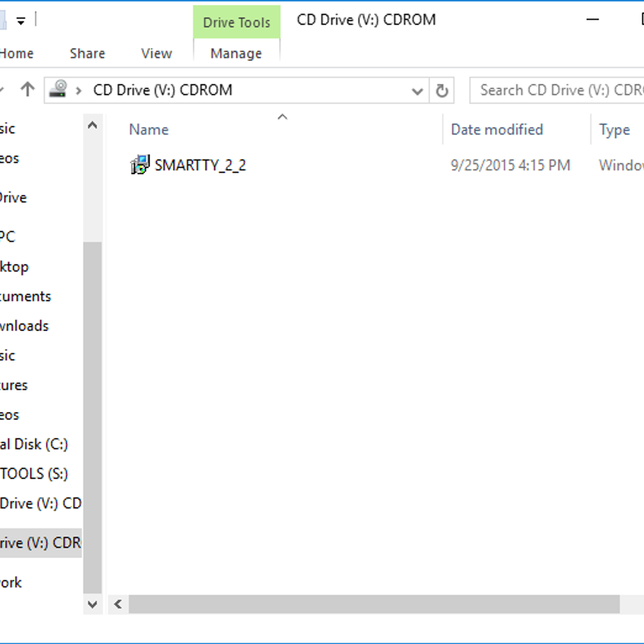The width and height of the screenshot is (644, 644).
Task: Switch to the Manage ribbon tab
Action: click(236, 54)
